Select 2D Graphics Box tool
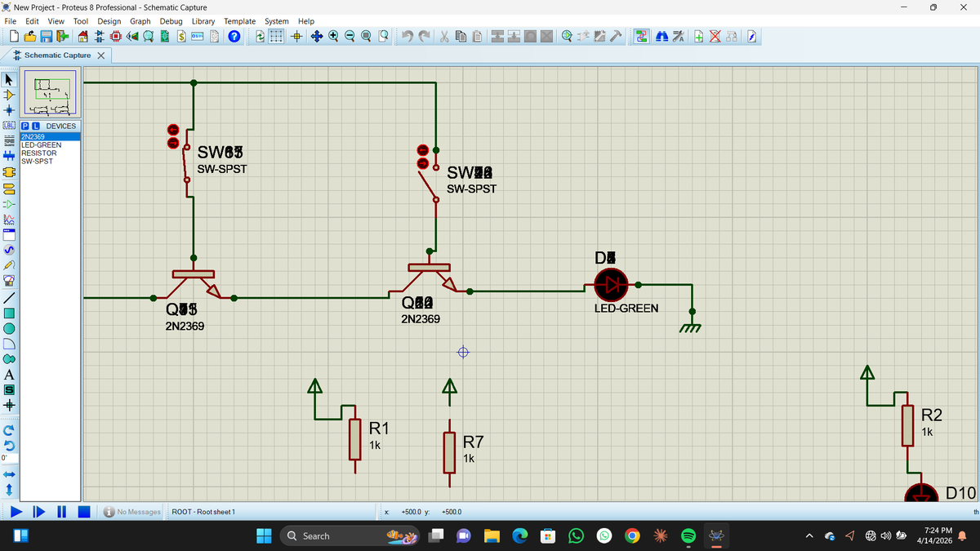This screenshot has height=551, width=980. pyautogui.click(x=9, y=313)
